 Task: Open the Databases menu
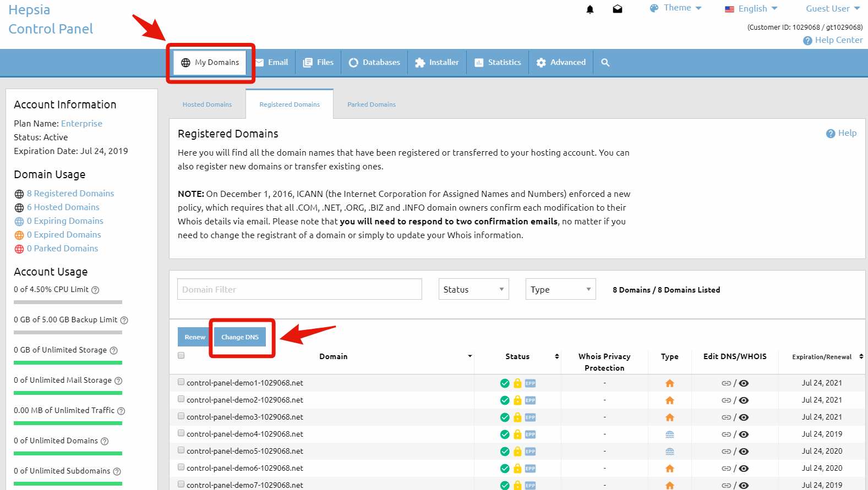(x=375, y=63)
